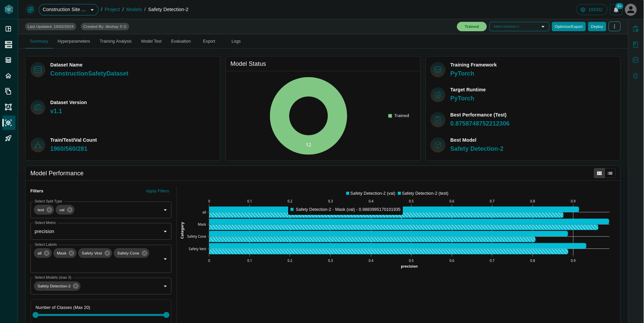The height and width of the screenshot is (323, 644).
Task: Click the app logo in top-left corner
Action: pos(9,9)
